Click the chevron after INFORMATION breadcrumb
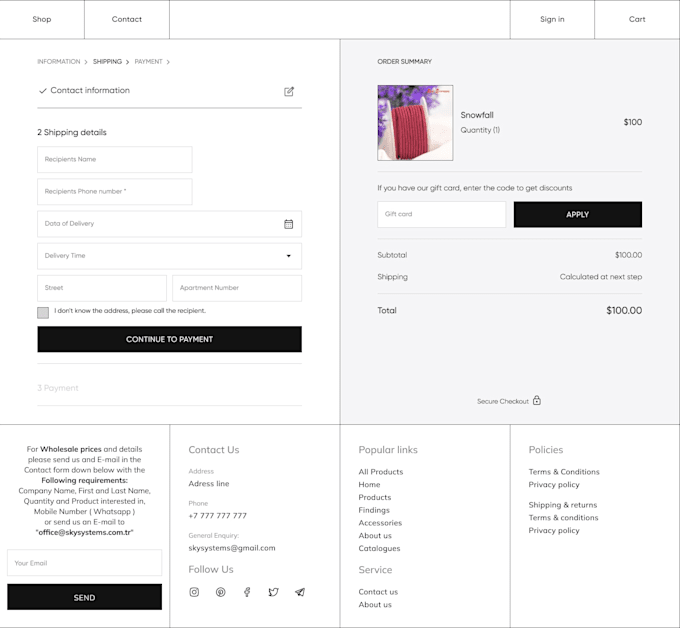Screen dimensions: 680x628 85,62
